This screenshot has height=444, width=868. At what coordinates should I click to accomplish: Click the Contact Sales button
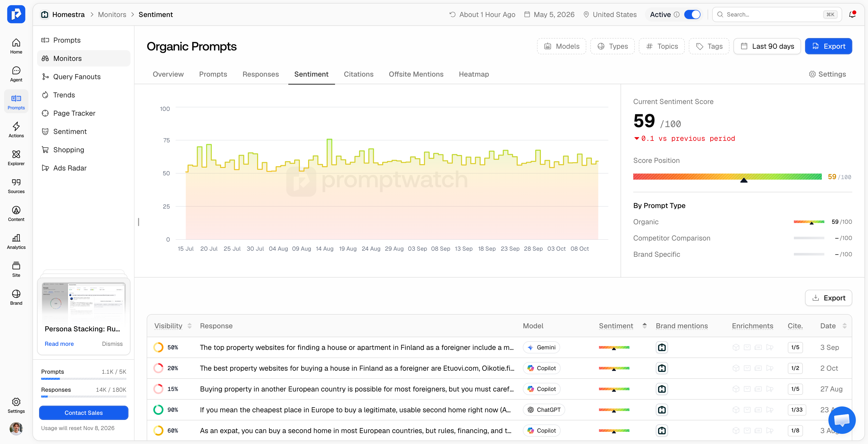[x=84, y=413]
